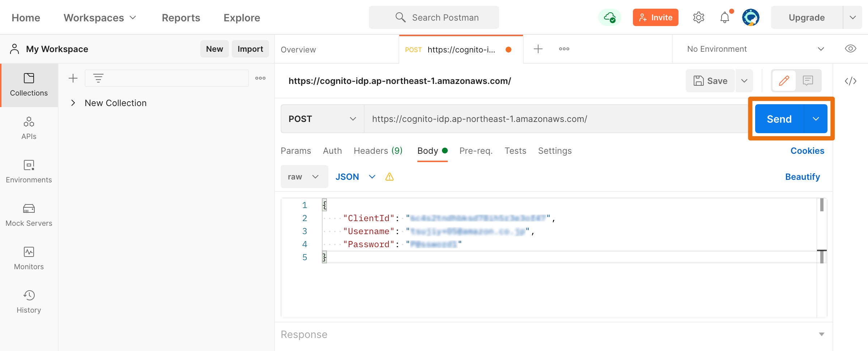Open the Workspaces dropdown menu

100,18
